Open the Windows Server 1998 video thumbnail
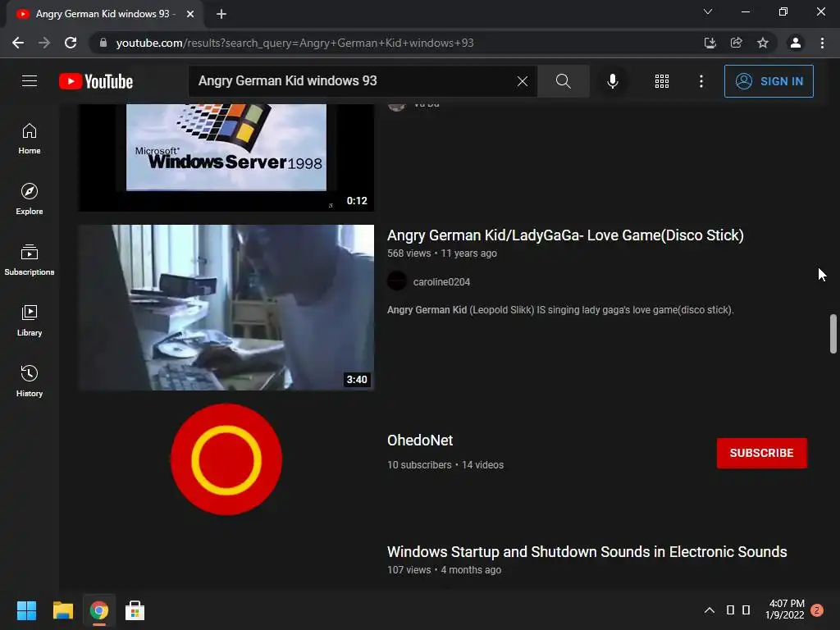The width and height of the screenshot is (840, 630). click(226, 157)
